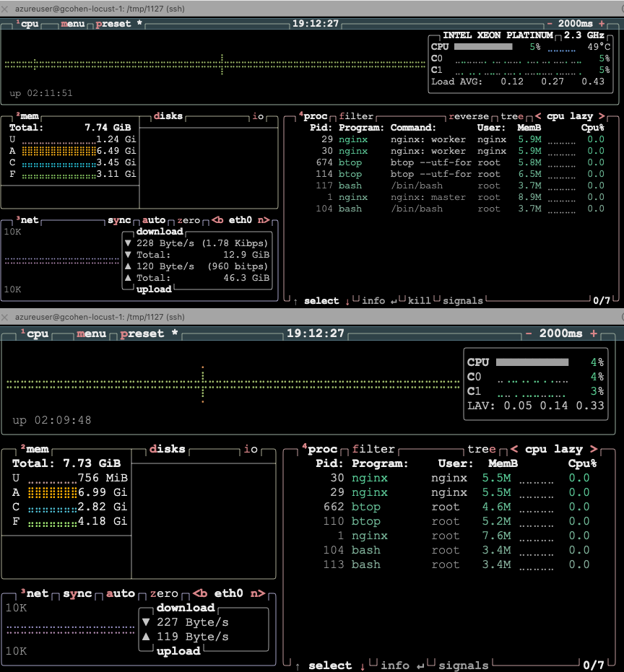Enable tree view in the proc panel
The width and height of the screenshot is (624, 672).
pyautogui.click(x=510, y=115)
